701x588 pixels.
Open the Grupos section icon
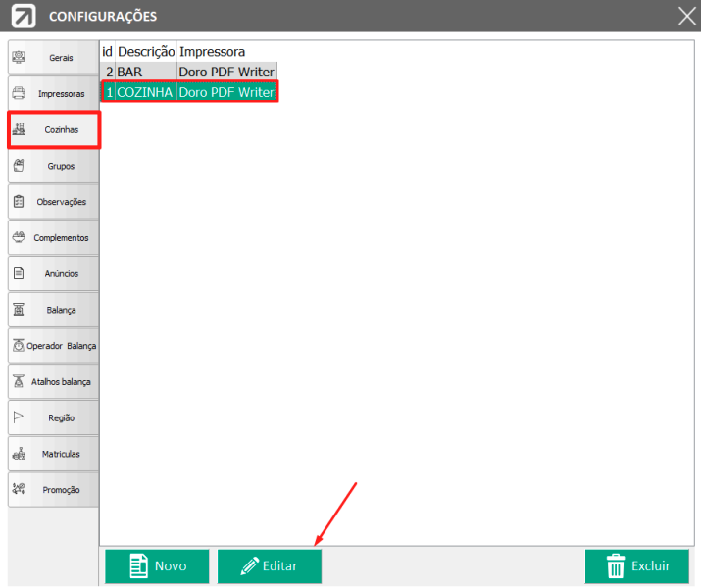(x=19, y=166)
